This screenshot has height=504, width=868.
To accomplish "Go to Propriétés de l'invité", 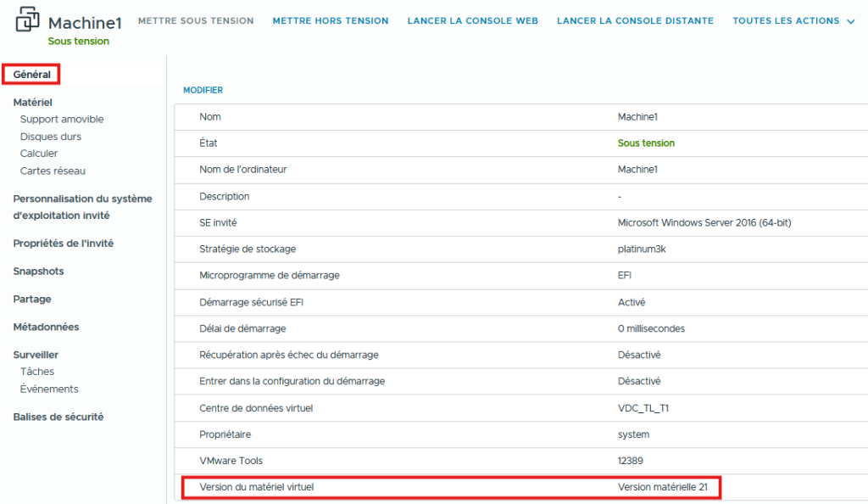I will (x=63, y=244).
